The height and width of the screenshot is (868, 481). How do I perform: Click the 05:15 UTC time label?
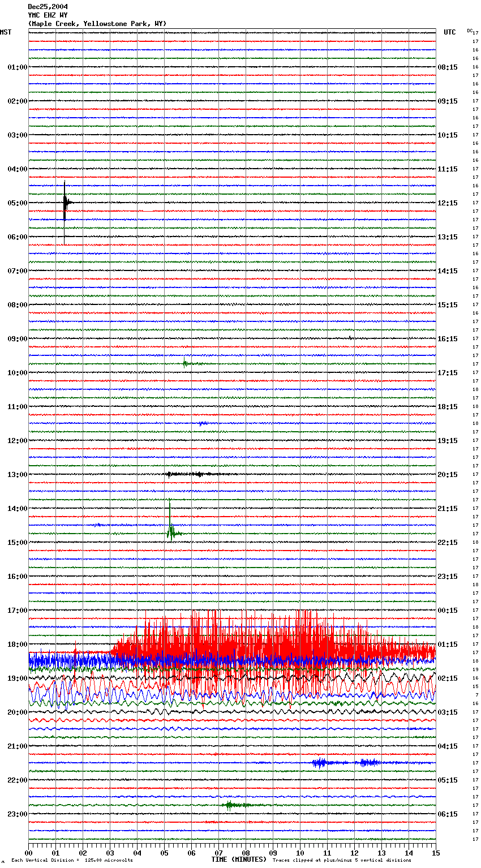pos(448,780)
